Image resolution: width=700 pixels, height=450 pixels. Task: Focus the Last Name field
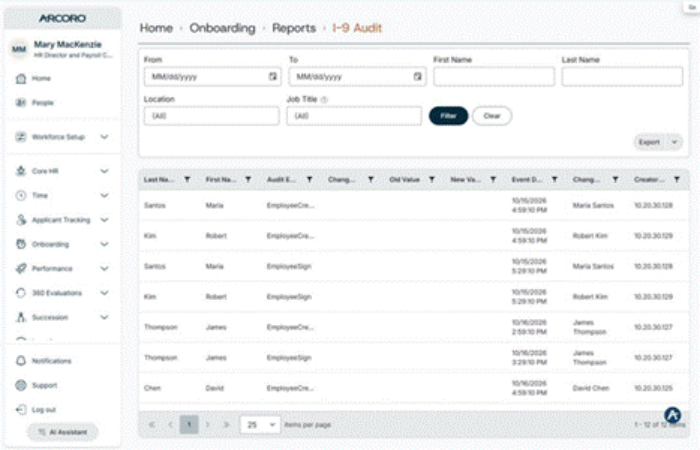[x=622, y=76]
